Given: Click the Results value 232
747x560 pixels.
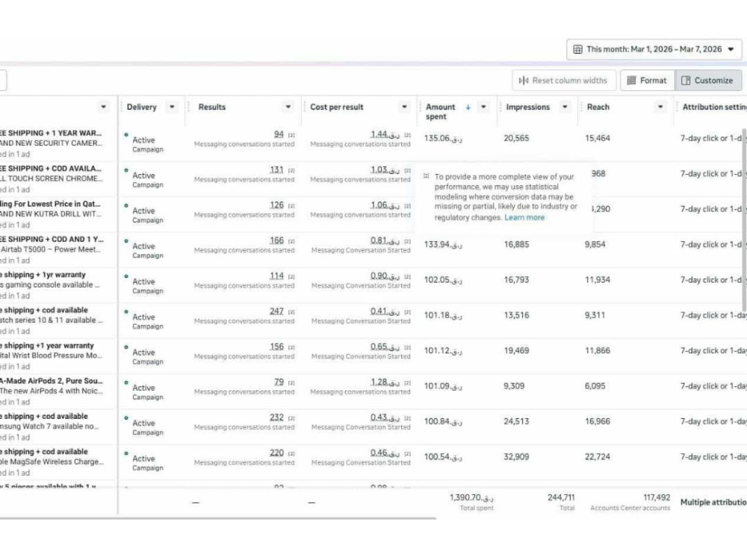Looking at the screenshot, I should coord(276,417).
